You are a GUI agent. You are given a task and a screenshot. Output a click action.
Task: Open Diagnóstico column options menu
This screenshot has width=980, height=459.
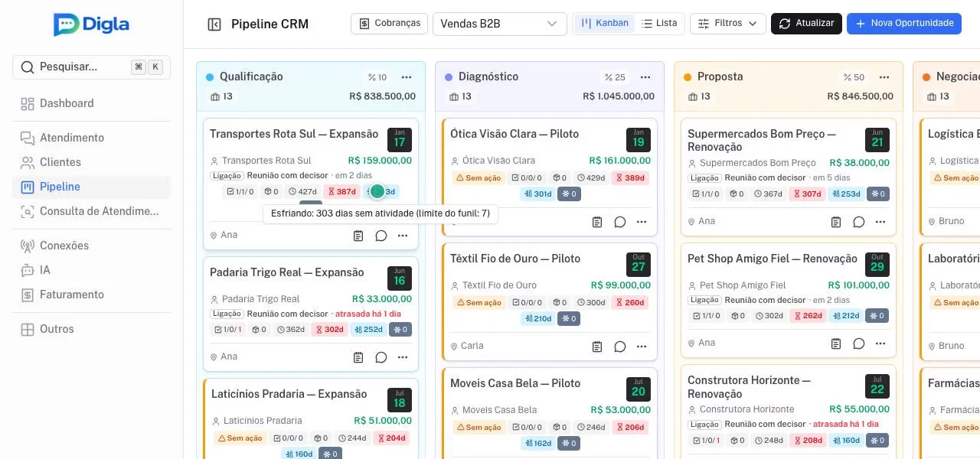(645, 77)
